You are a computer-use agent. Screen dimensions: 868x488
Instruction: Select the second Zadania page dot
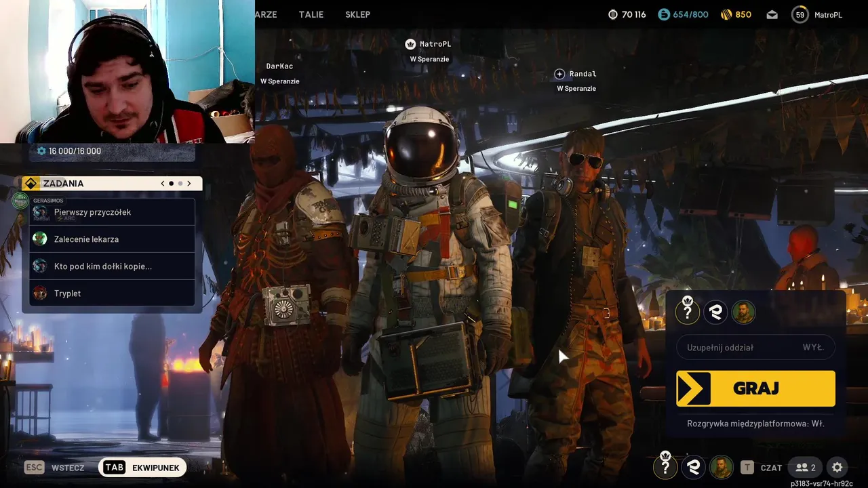(180, 183)
